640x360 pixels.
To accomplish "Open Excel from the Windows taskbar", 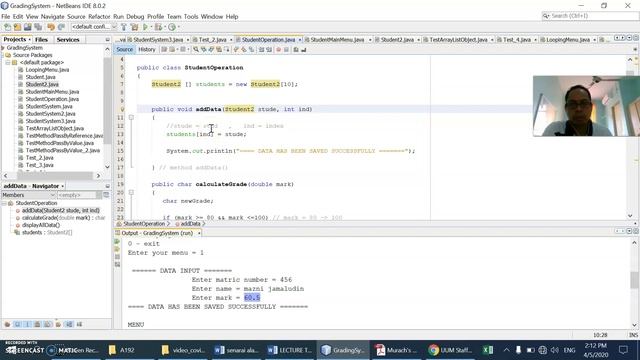I will [x=487, y=350].
